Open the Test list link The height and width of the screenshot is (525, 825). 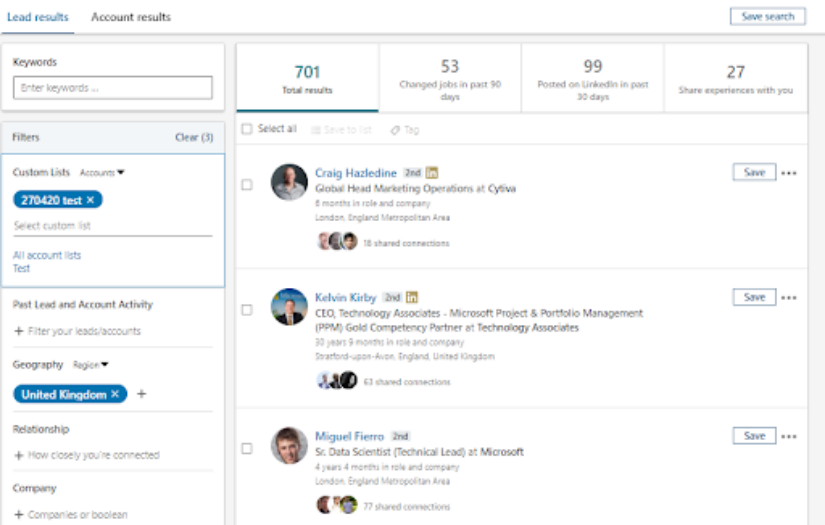coord(22,268)
